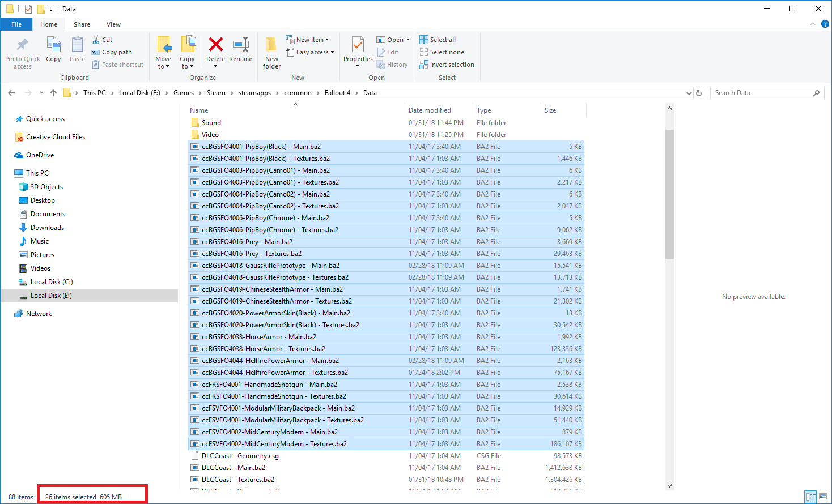Sort files by the Type column header
832x504 pixels.
(x=483, y=110)
